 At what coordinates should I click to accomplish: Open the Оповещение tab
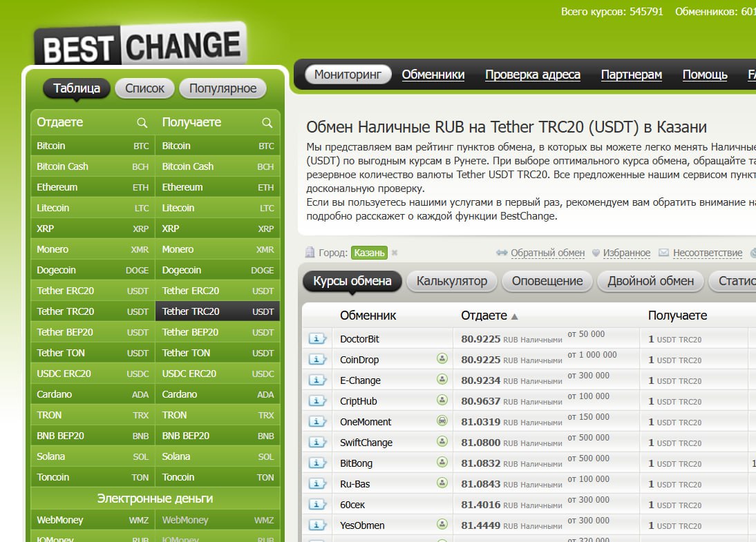click(x=547, y=282)
